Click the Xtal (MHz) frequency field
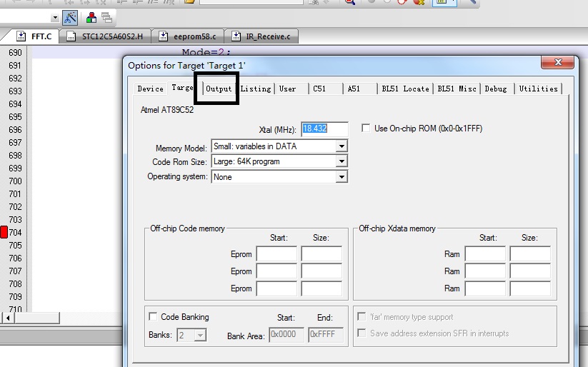588x367 pixels. tap(325, 129)
